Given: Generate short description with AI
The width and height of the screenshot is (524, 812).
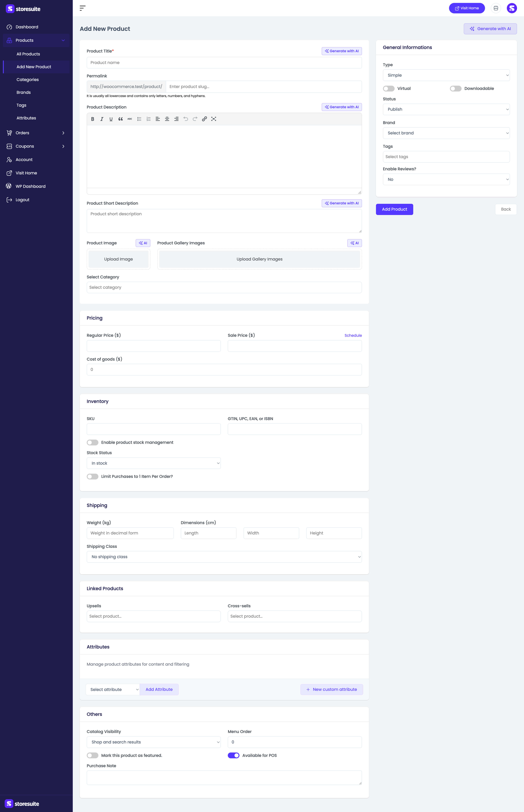Looking at the screenshot, I should (342, 203).
